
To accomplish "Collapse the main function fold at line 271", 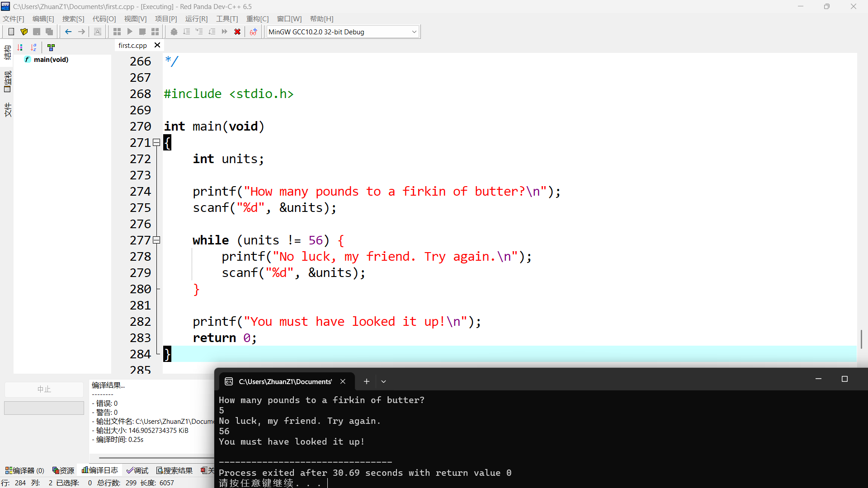I will pyautogui.click(x=156, y=143).
